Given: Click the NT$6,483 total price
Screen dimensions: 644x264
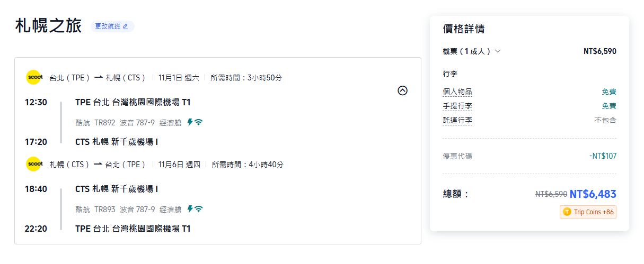Looking at the screenshot, I should 593,194.
